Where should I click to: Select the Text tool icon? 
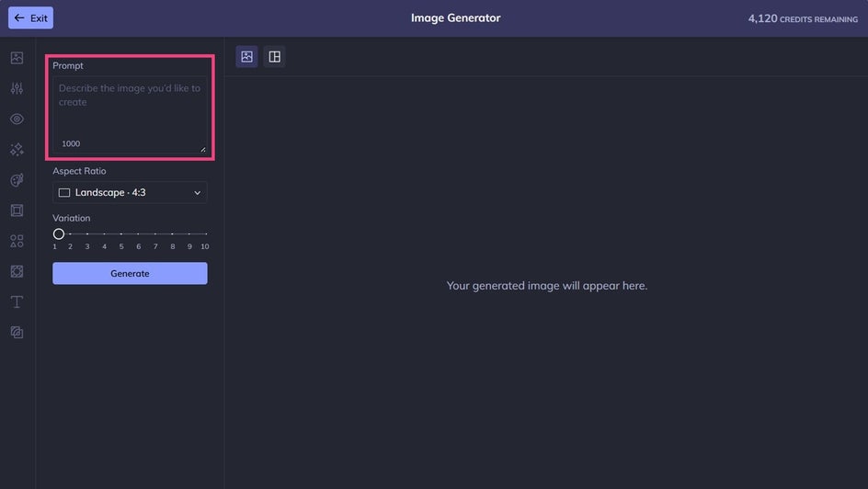coord(17,302)
